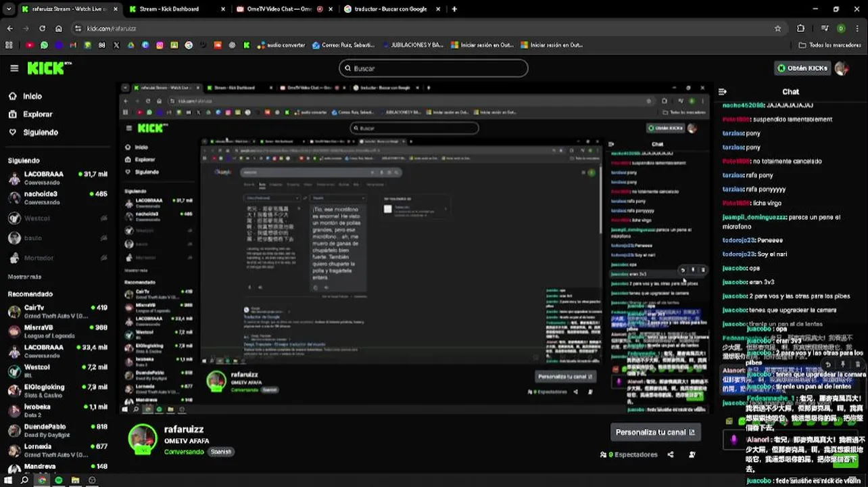The image size is (868, 487).
Task: Open recommended channel CairTv
Action: [57, 312]
